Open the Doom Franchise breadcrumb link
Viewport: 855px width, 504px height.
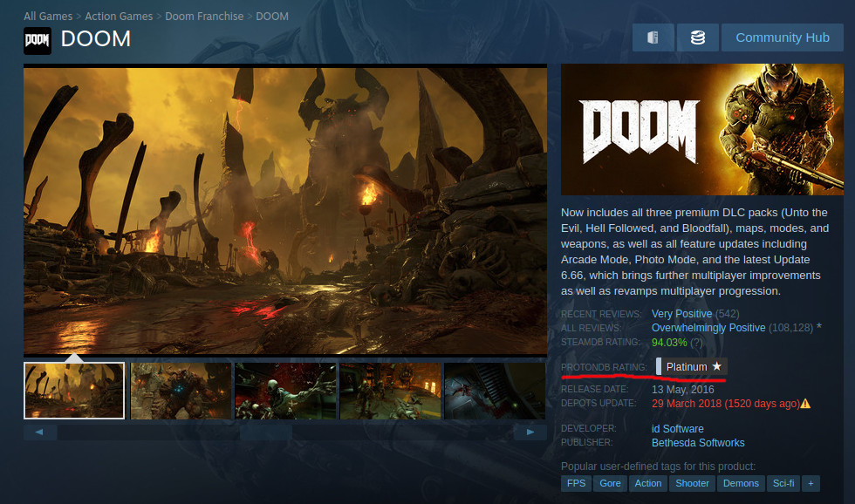tap(204, 17)
